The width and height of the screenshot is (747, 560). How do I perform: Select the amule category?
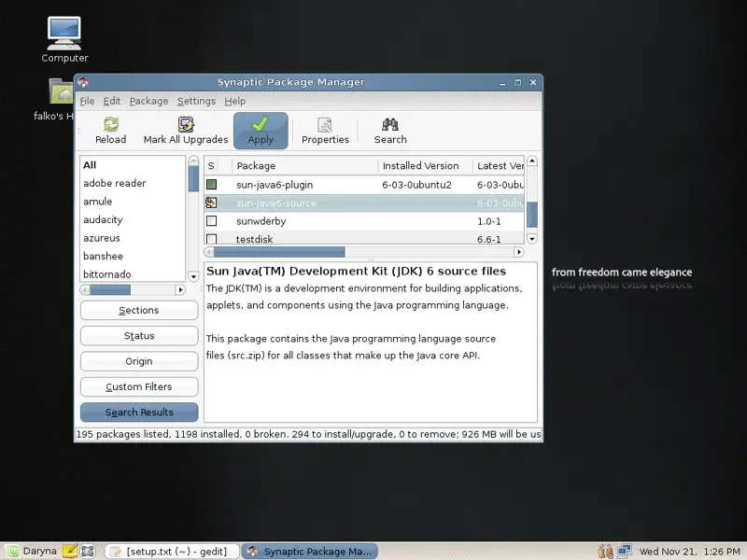[x=133, y=202]
